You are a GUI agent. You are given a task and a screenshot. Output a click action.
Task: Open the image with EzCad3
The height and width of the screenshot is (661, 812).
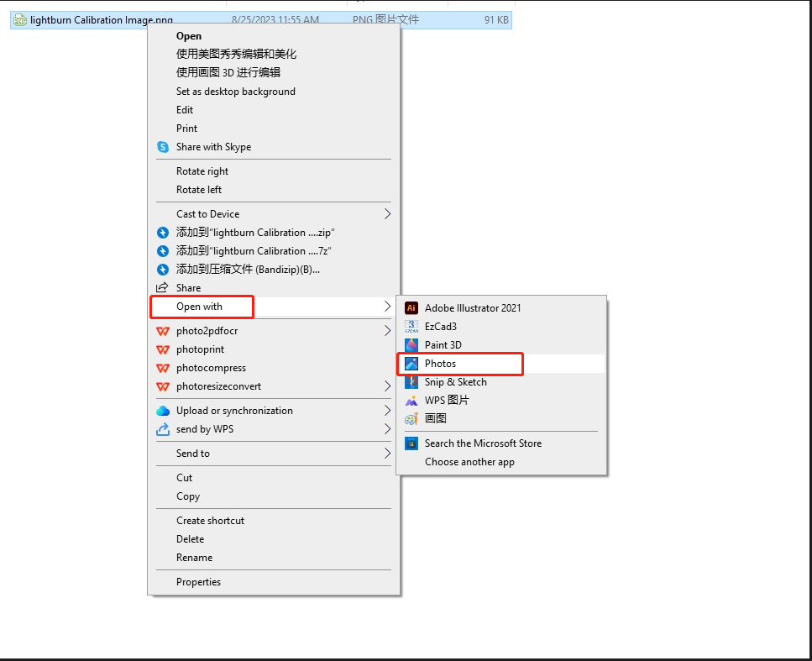501,327
